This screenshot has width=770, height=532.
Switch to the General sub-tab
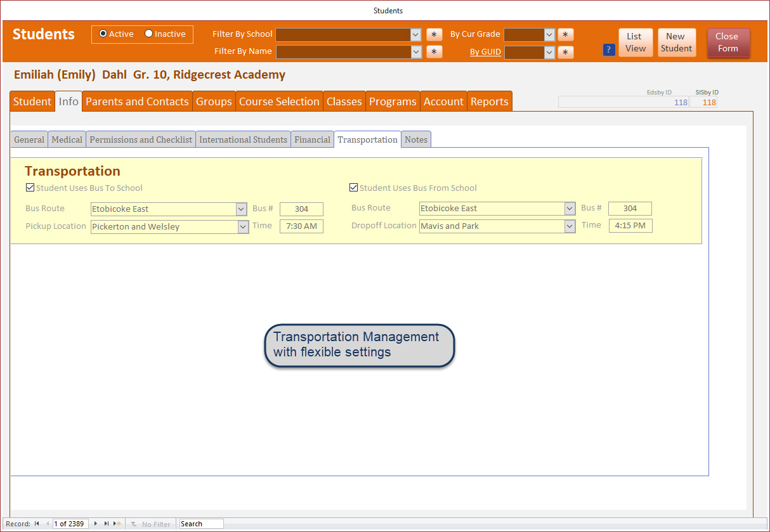pos(29,139)
